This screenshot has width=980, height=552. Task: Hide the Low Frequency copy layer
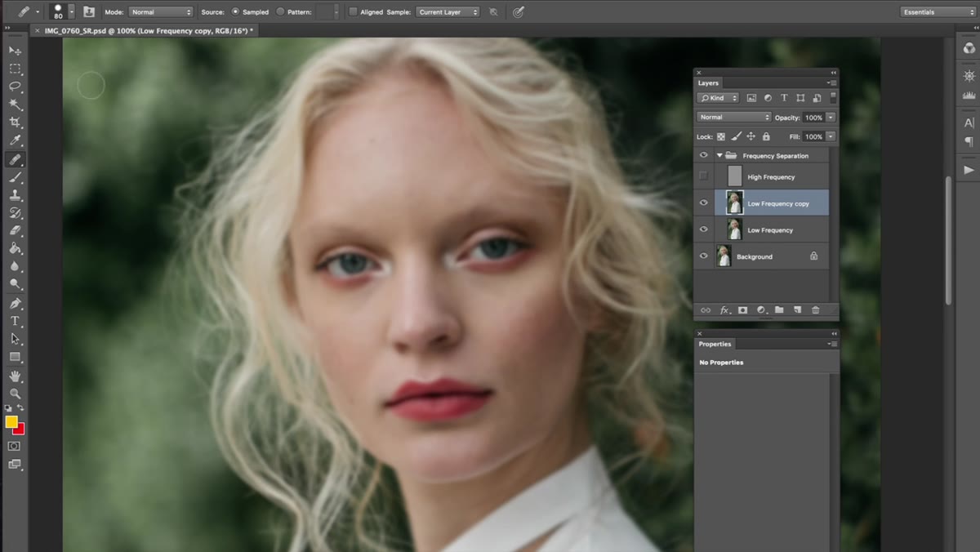tap(704, 203)
